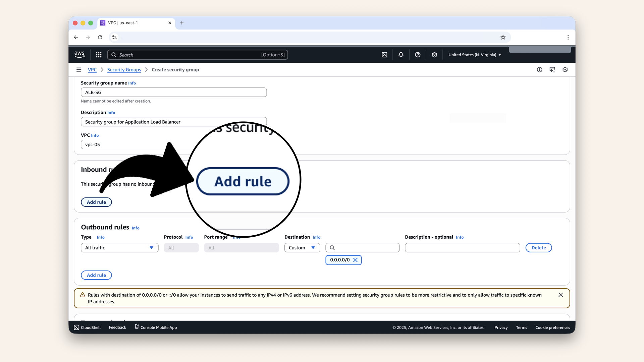Open the settings gear icon
The image size is (644, 362).
(x=434, y=55)
